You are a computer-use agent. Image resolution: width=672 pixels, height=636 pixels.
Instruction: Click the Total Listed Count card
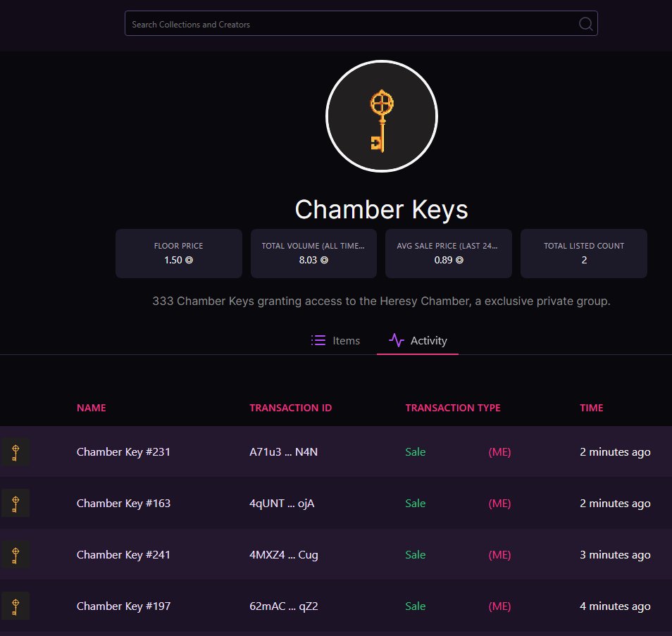(x=584, y=254)
